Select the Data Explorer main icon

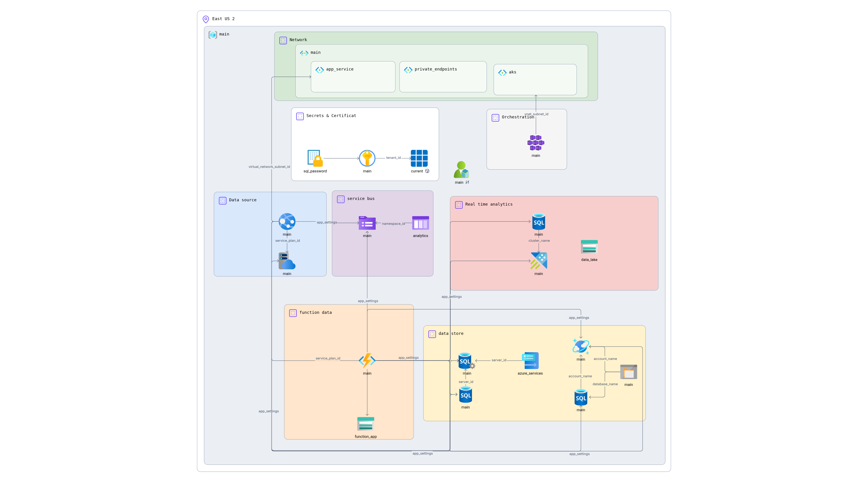click(x=539, y=261)
